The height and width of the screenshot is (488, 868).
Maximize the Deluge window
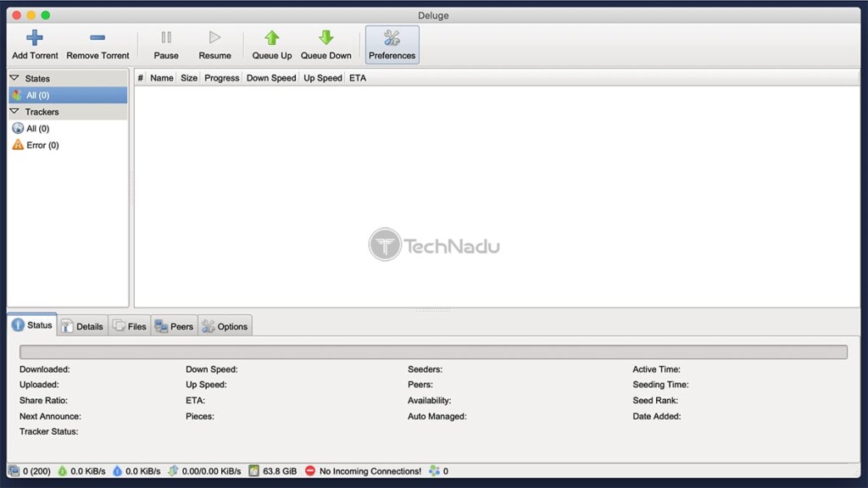point(46,15)
